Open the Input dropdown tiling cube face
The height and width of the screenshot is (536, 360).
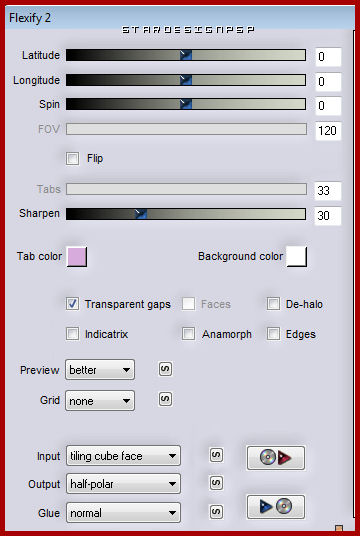point(123,456)
